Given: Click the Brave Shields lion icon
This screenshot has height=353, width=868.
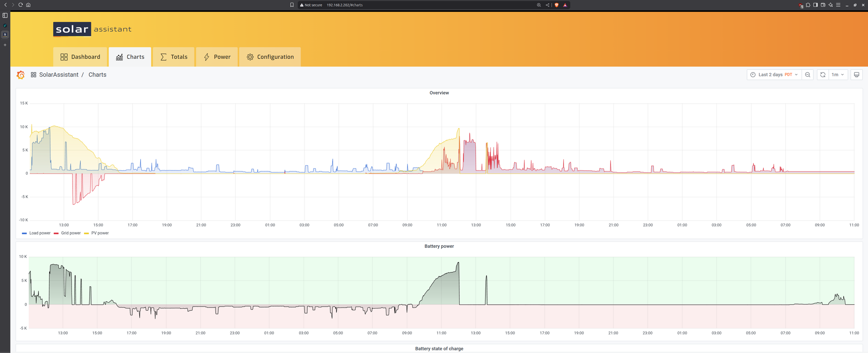Looking at the screenshot, I should 557,5.
